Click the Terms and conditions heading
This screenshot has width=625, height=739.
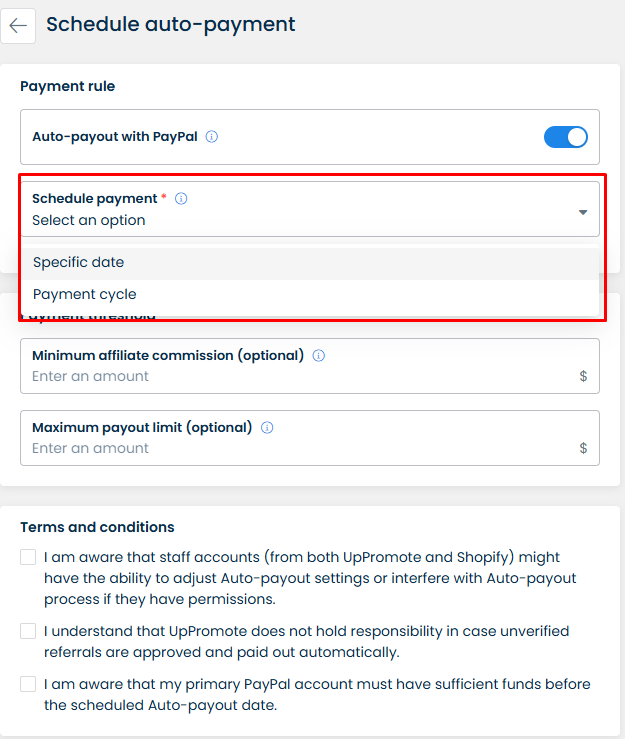click(97, 527)
